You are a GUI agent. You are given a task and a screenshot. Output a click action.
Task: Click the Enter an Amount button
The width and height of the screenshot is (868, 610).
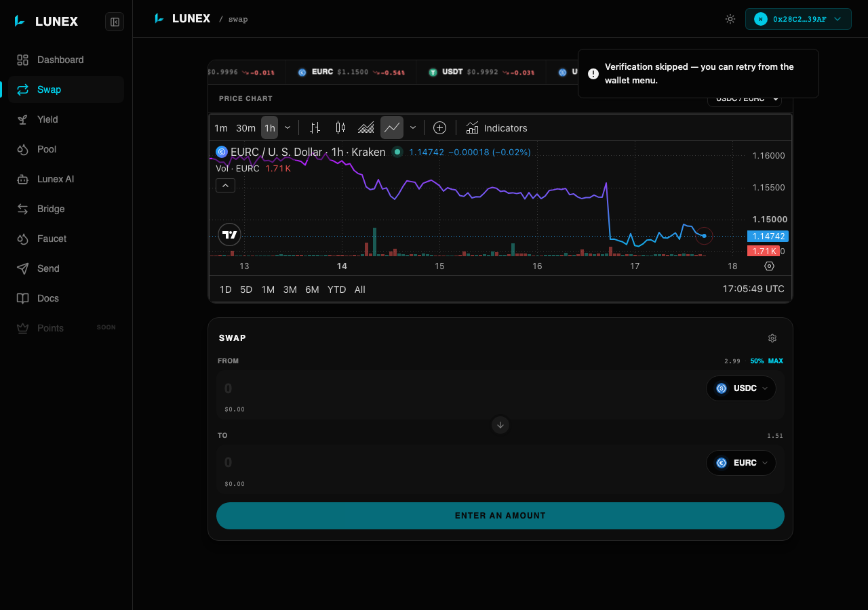coord(500,516)
